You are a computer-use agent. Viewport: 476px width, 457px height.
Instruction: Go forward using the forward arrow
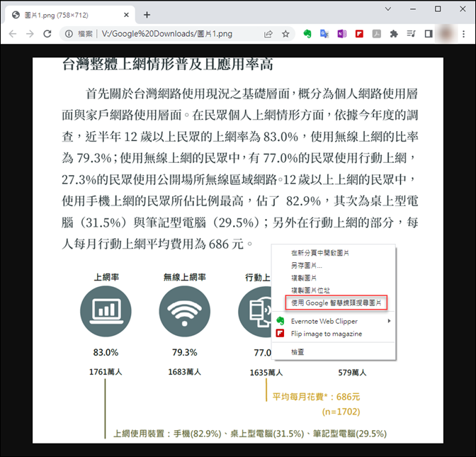(30, 34)
